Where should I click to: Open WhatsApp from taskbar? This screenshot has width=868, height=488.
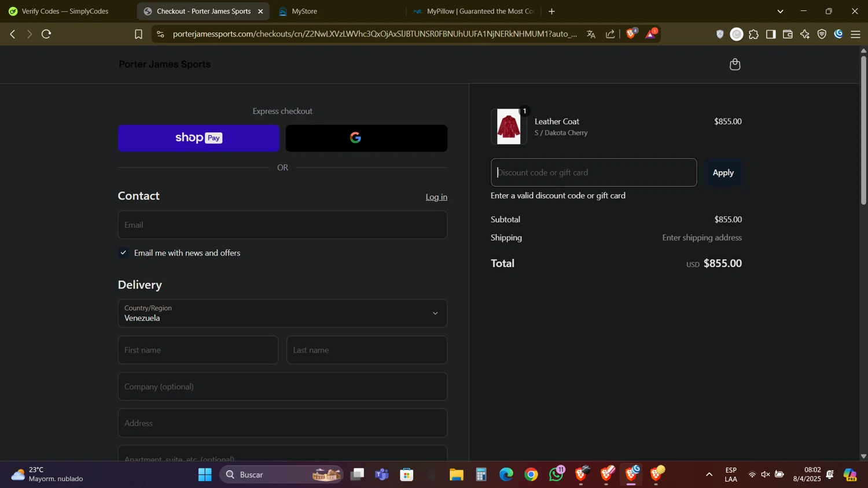(x=557, y=474)
